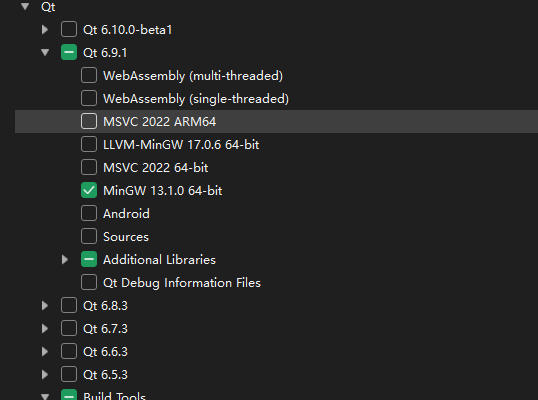Check the Qt 6.6.3 checkbox
Viewport: 538px width, 400px height.
click(x=69, y=352)
